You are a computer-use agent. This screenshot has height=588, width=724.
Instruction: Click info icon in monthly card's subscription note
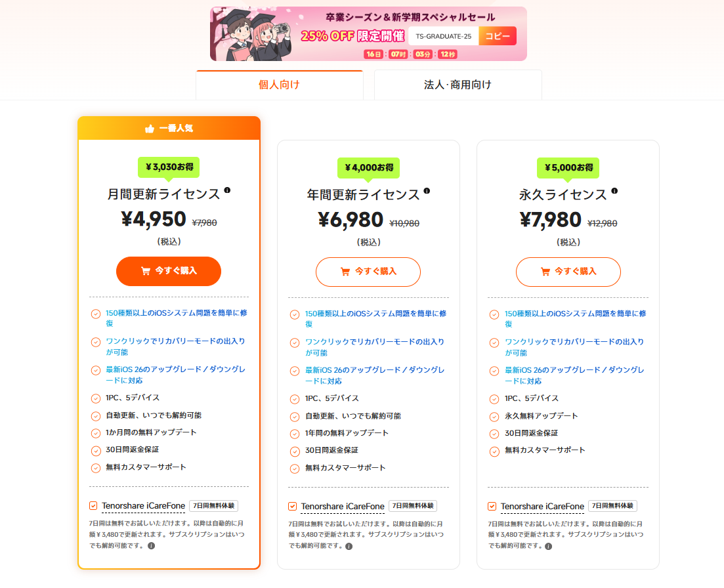(151, 547)
